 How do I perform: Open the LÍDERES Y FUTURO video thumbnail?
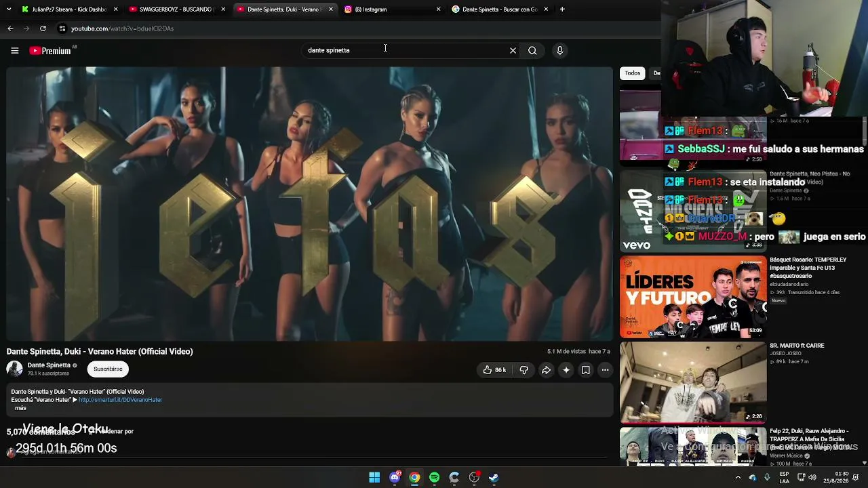point(693,297)
